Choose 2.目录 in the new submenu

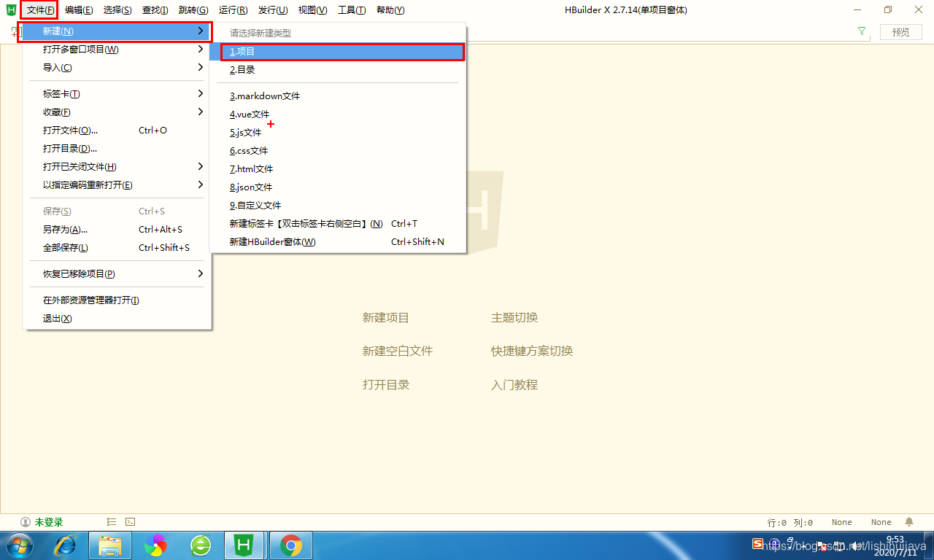coord(338,70)
